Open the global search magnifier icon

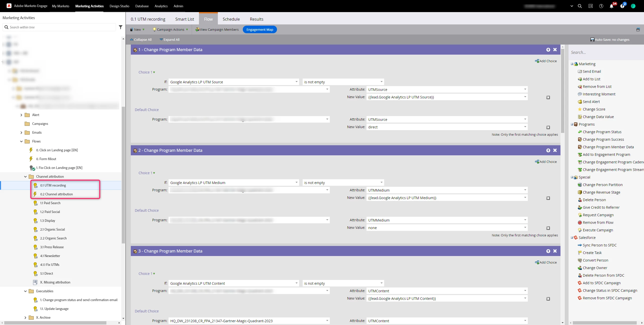(x=580, y=6)
